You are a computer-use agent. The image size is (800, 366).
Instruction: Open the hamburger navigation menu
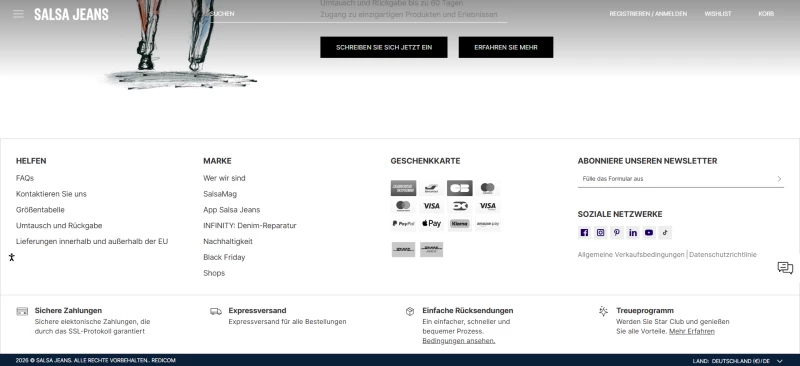coord(18,14)
